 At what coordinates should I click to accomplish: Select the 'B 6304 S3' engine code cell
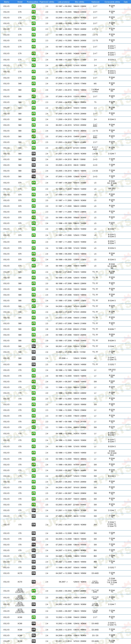[x=112, y=335]
